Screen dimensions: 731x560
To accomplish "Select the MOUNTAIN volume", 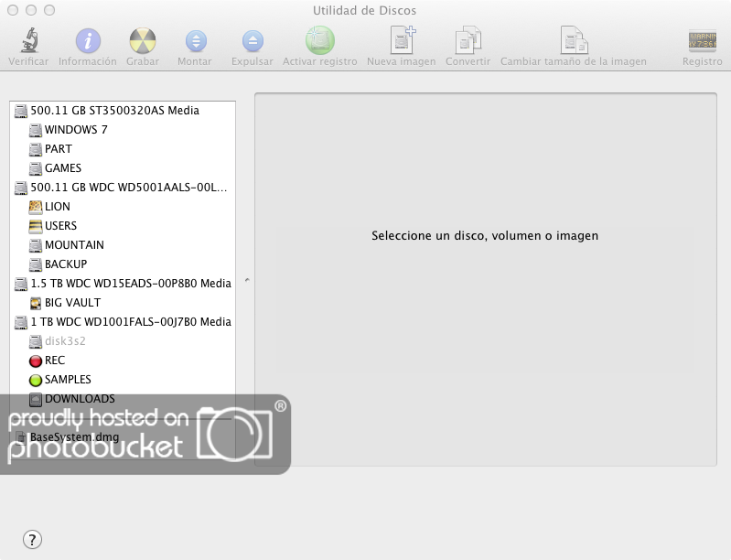I will tap(123, 245).
